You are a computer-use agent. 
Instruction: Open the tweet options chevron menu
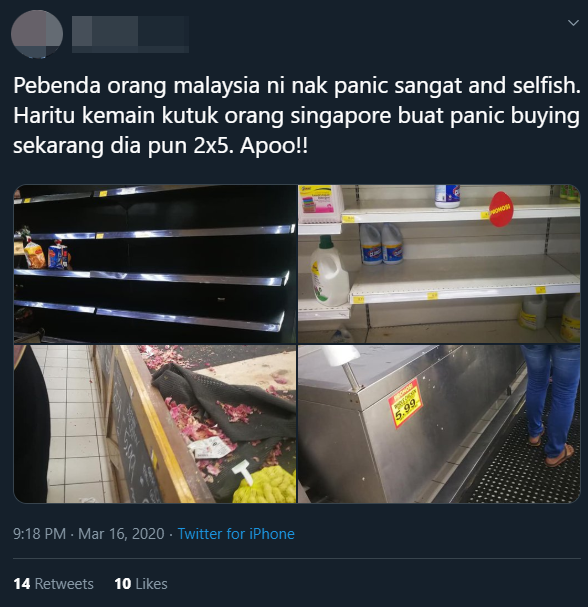click(573, 23)
